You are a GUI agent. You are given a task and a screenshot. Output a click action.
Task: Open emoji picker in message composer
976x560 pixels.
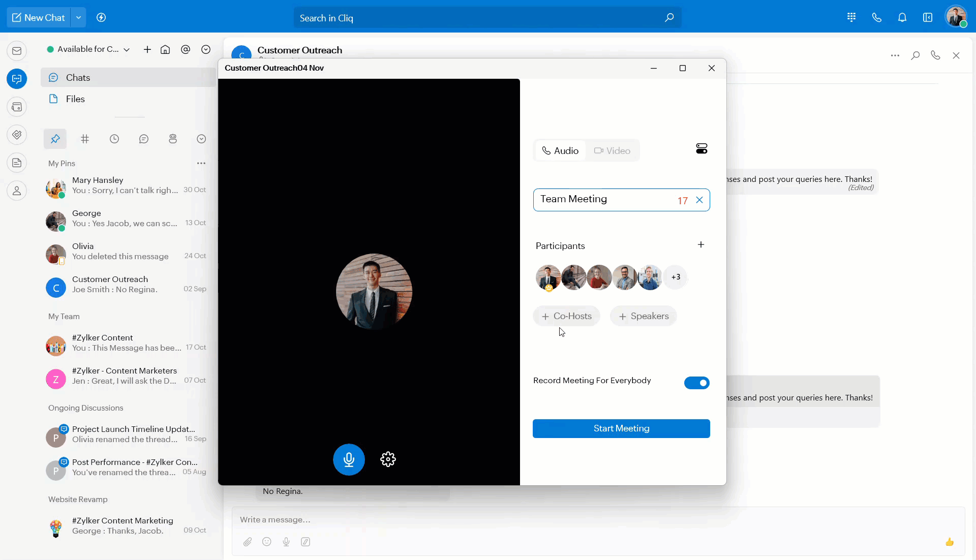(267, 542)
